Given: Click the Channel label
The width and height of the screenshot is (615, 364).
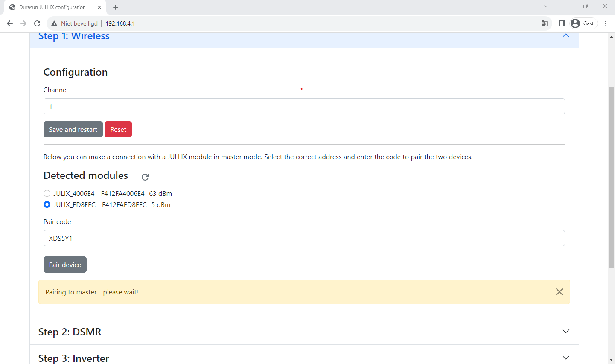Looking at the screenshot, I should coord(55,90).
